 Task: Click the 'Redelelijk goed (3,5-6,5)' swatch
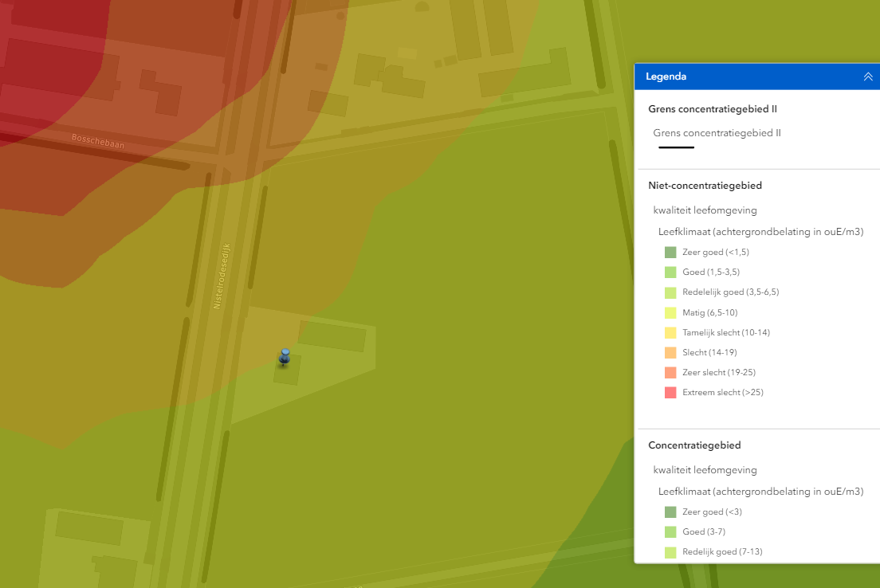(670, 292)
